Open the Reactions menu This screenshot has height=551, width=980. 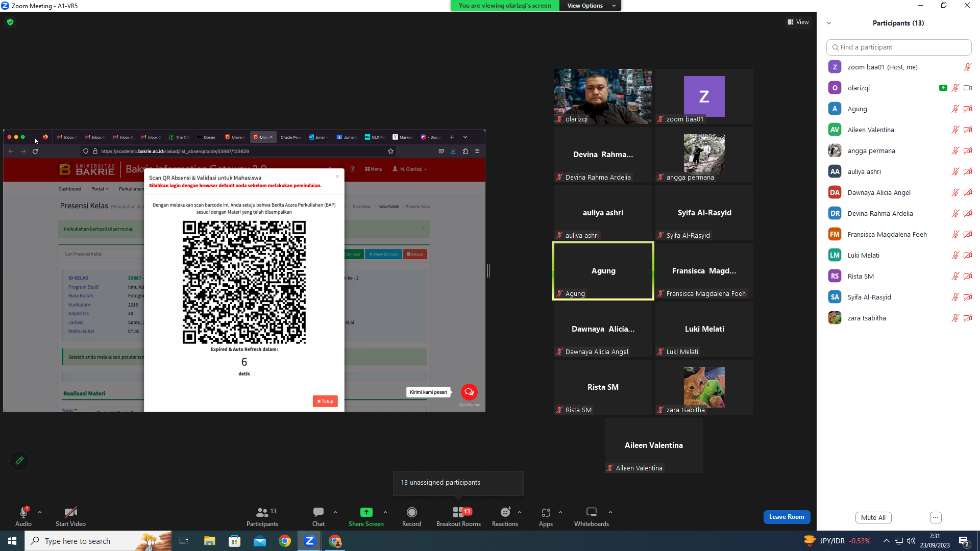(505, 516)
